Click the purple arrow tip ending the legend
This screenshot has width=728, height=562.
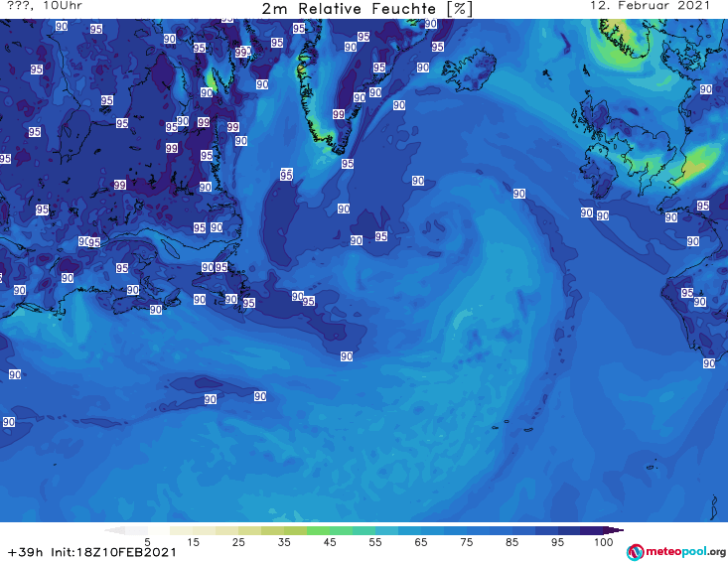(614, 530)
